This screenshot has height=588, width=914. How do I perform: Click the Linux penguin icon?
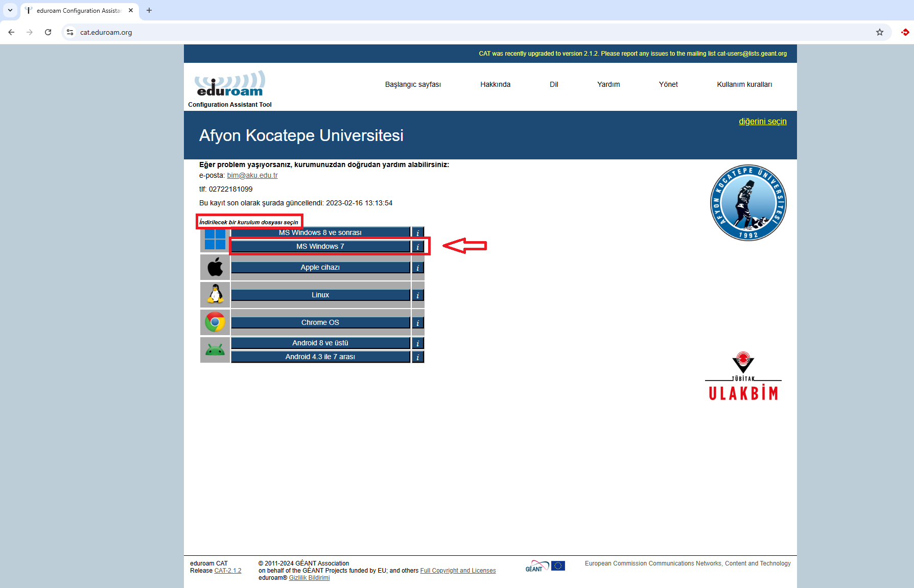pyautogui.click(x=215, y=294)
